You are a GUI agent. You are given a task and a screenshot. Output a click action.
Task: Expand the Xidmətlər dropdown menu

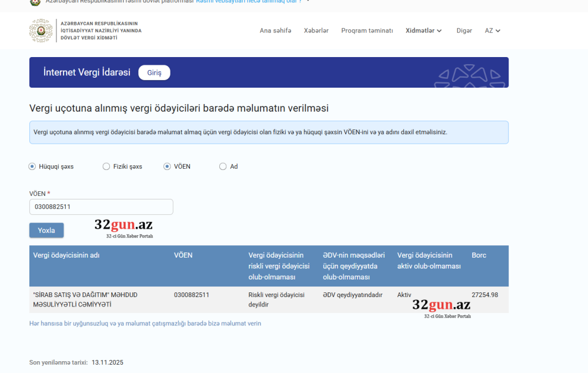pyautogui.click(x=423, y=31)
